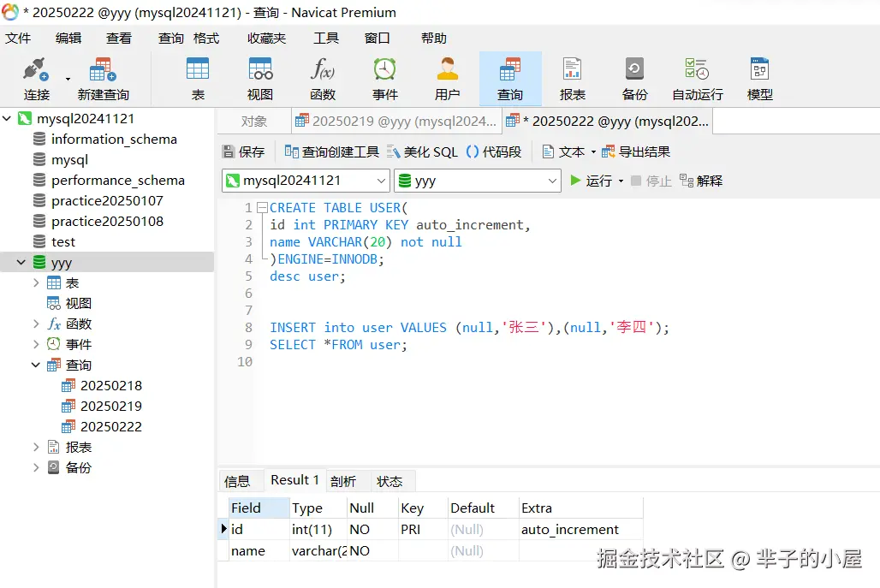Expand the 表 node under yyy
880x588 pixels.
(x=36, y=282)
